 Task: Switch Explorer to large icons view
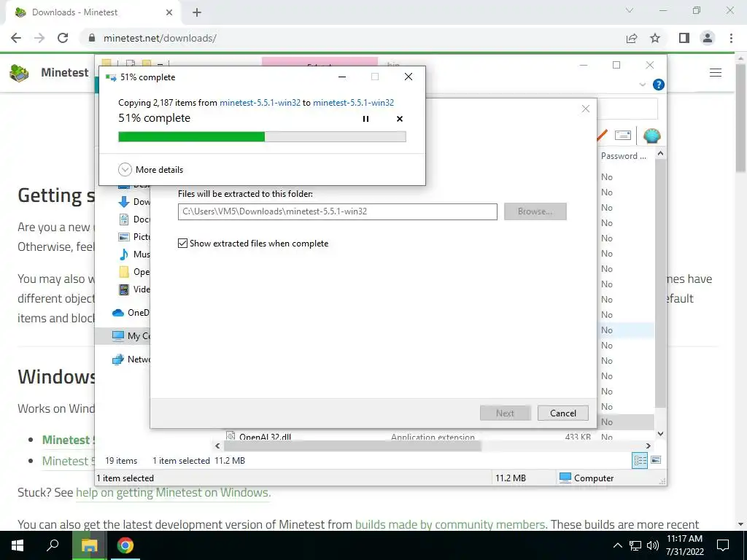pos(656,460)
